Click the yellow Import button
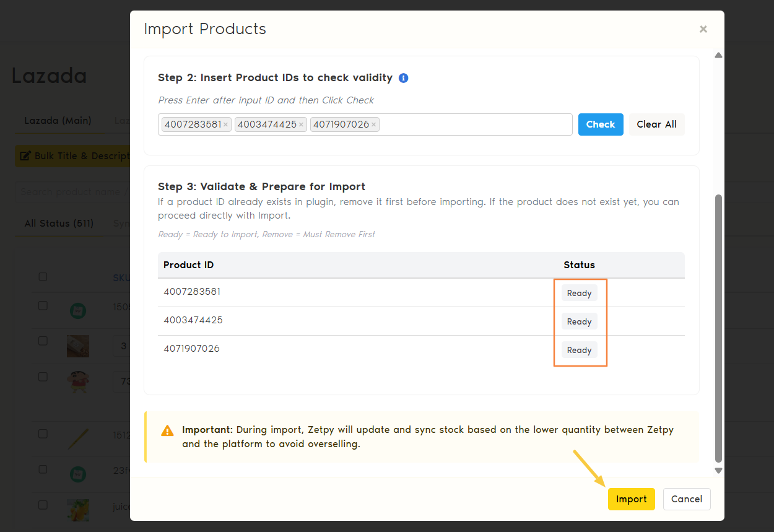This screenshot has width=774, height=532. pyautogui.click(x=631, y=499)
